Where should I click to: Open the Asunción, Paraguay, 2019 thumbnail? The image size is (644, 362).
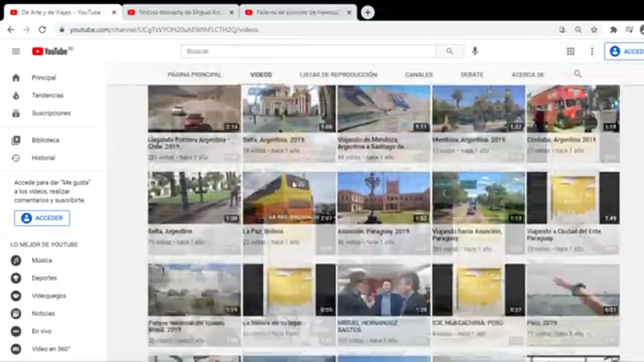tap(384, 198)
